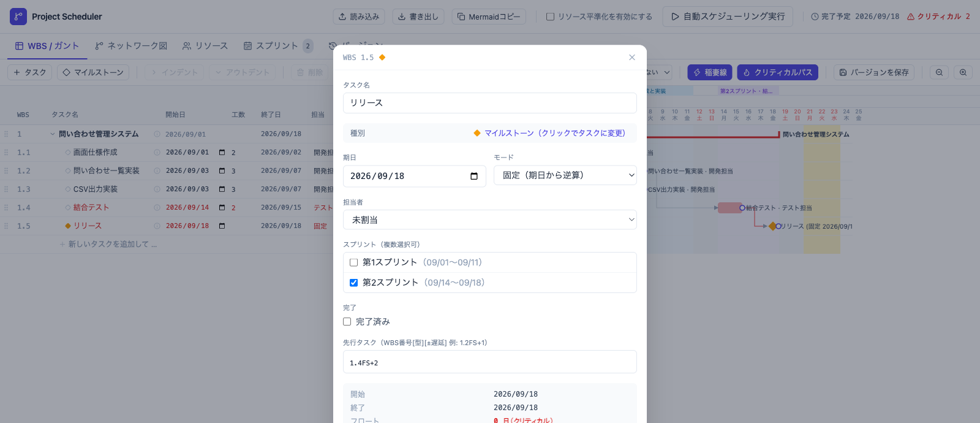Click the 新しいタスクを追加して row
The image size is (980, 423).
[x=108, y=244]
